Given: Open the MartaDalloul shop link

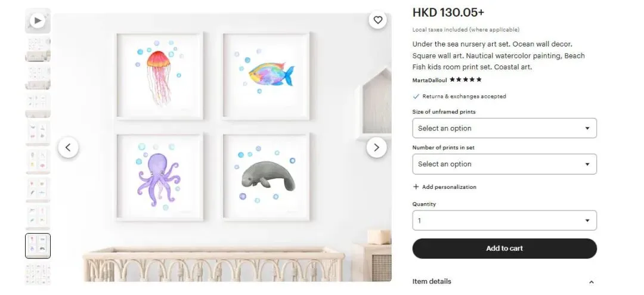Looking at the screenshot, I should [429, 80].
